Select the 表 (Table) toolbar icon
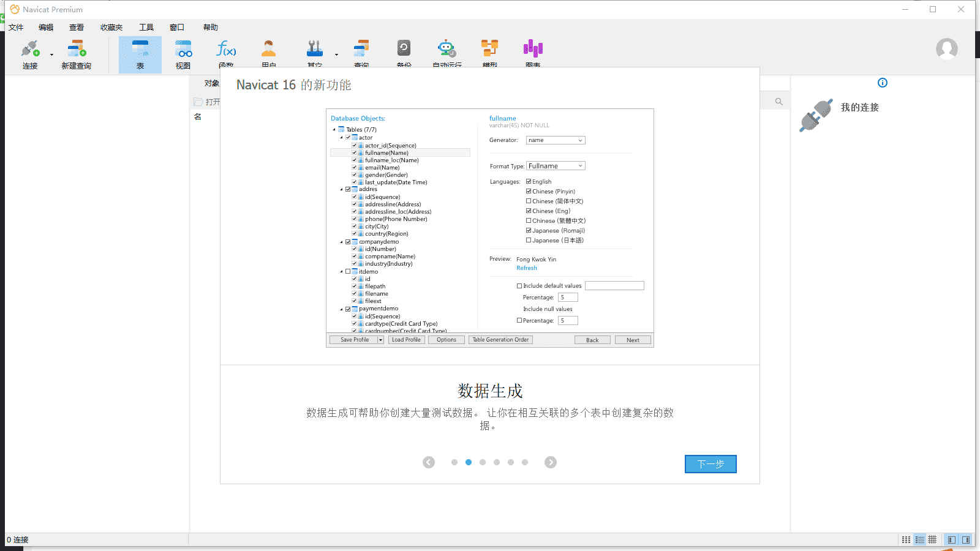This screenshot has height=551, width=980. tap(140, 54)
